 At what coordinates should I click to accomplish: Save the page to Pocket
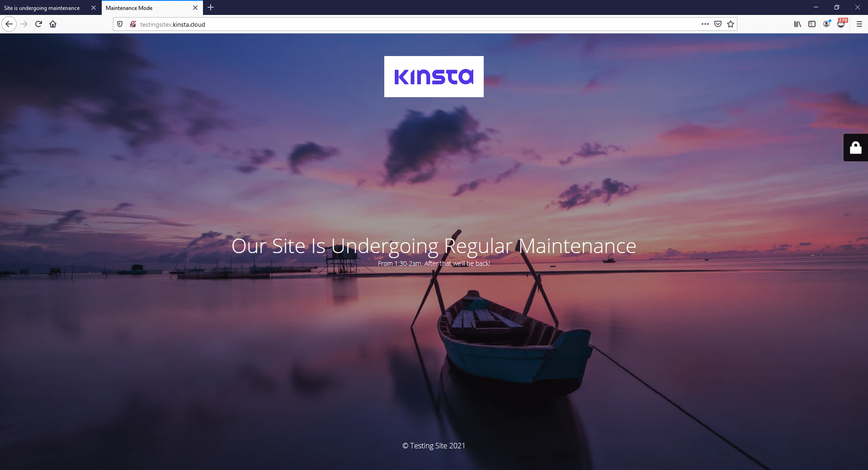click(x=717, y=24)
